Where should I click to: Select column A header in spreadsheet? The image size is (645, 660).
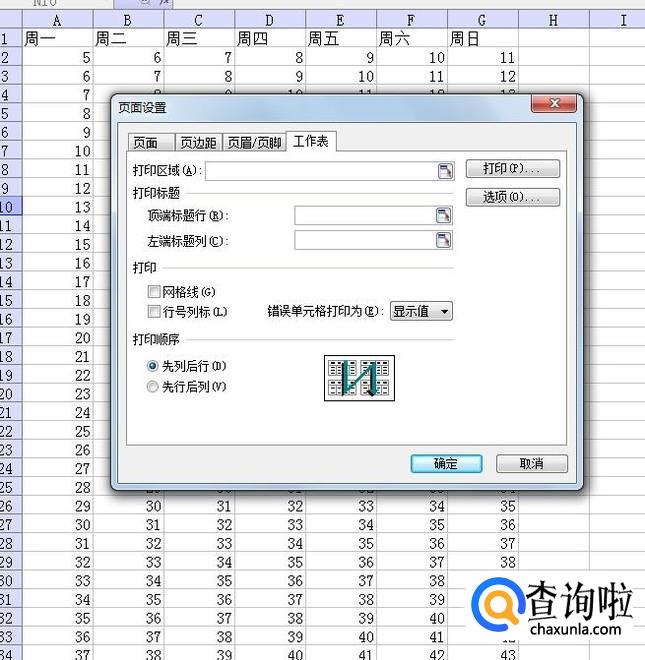point(57,20)
